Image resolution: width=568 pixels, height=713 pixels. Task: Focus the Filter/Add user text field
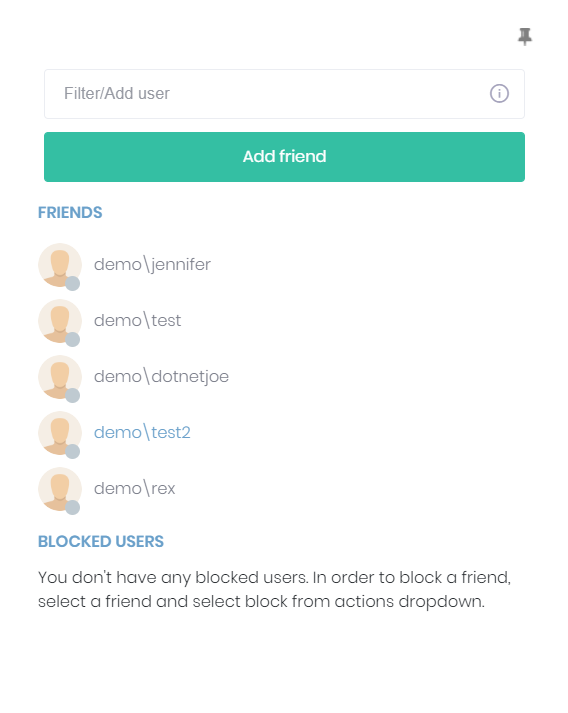click(x=284, y=94)
